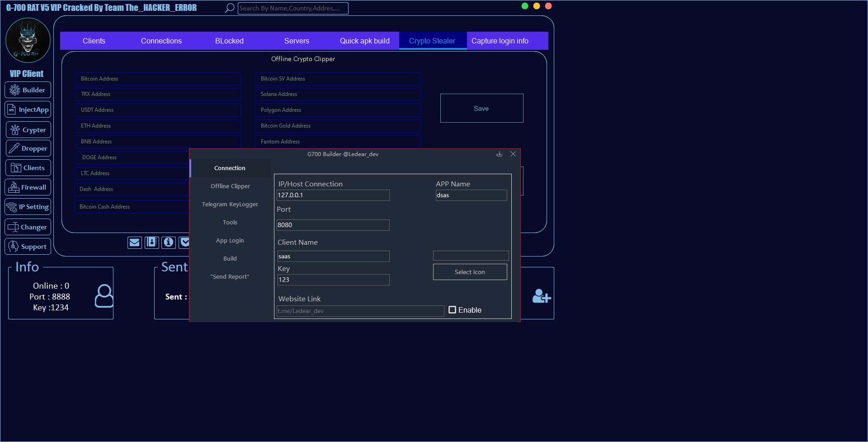Click the Solana Address field
The width and height of the screenshot is (868, 442).
(338, 94)
